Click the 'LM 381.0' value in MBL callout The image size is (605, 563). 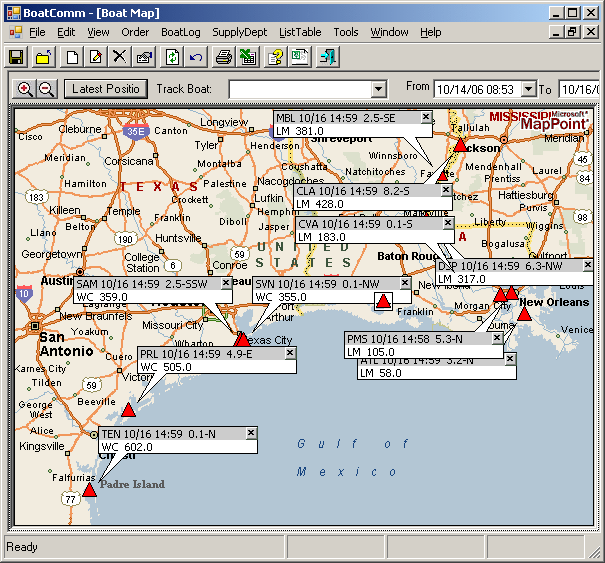[x=300, y=131]
